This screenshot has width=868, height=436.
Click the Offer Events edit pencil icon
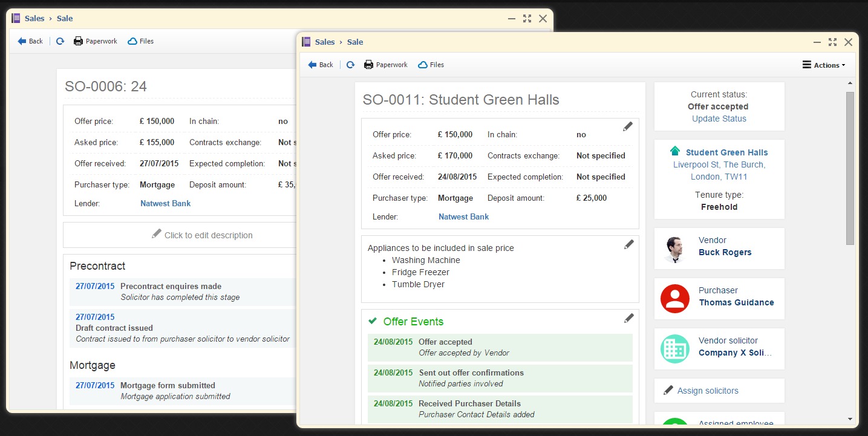[629, 318]
